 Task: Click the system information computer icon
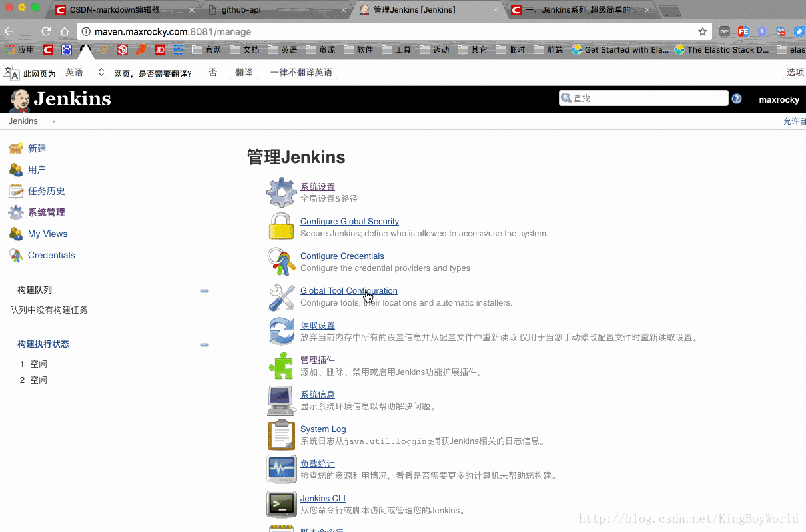(x=281, y=400)
